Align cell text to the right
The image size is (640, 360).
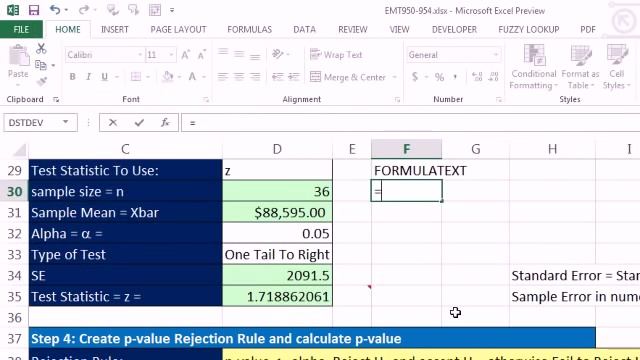255,76
